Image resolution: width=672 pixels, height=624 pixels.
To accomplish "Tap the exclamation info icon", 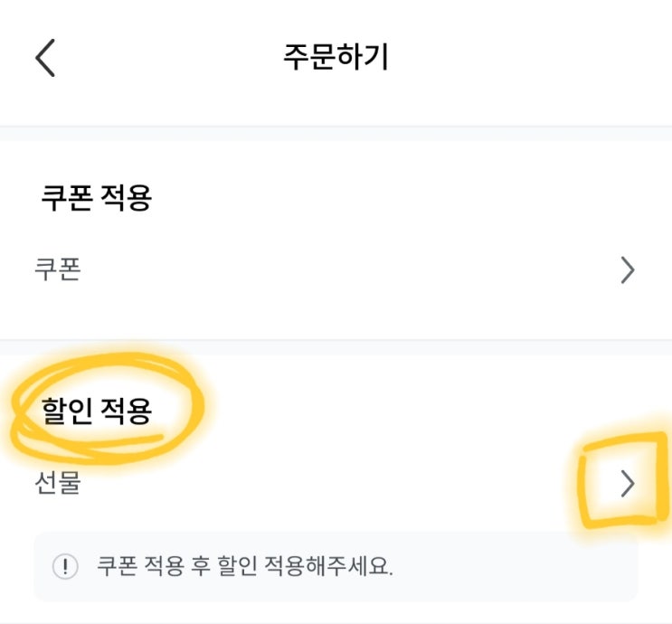I will pos(65,567).
